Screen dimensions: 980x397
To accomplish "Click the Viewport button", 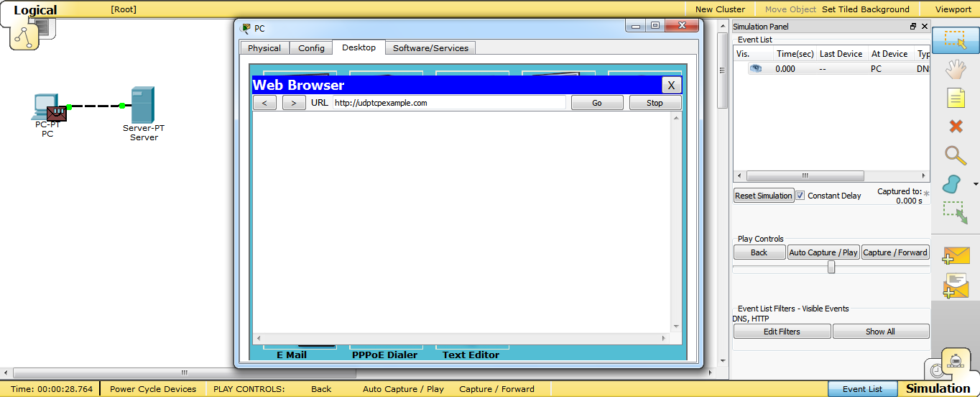I will click(953, 9).
